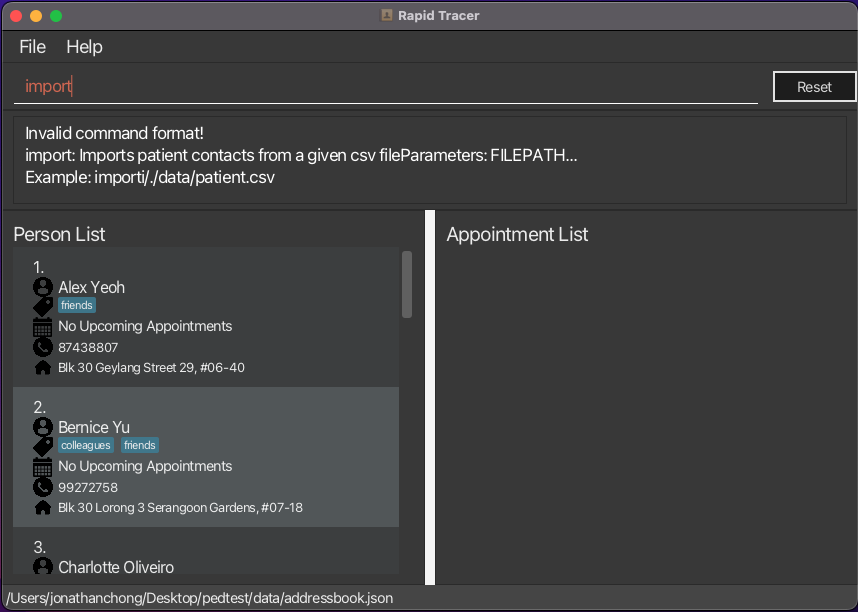Click Alex Yeoh's calendar appointment icon

pyautogui.click(x=43, y=327)
